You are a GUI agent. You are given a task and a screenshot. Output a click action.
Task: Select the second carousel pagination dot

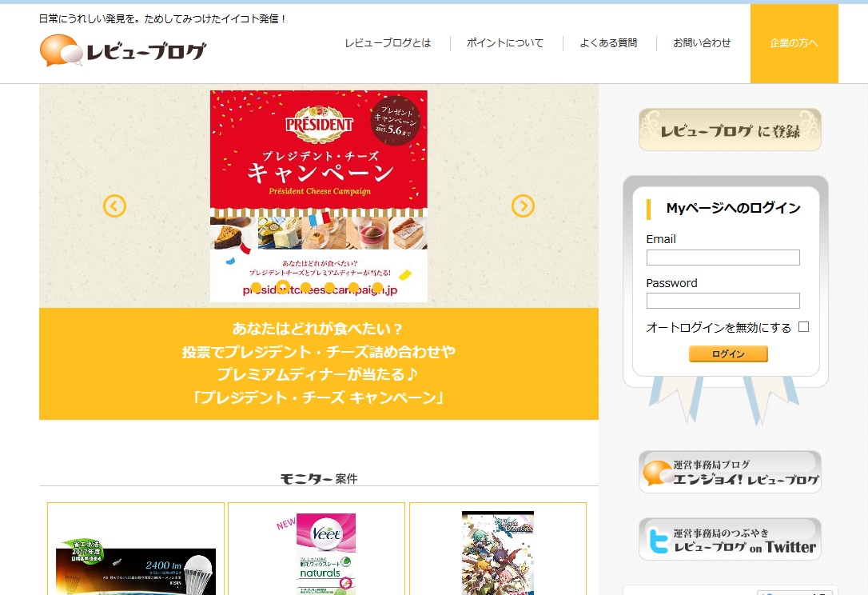282,288
